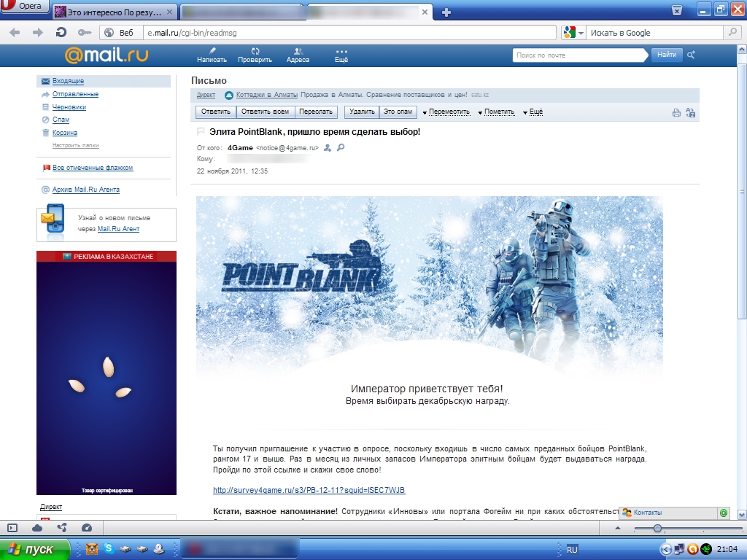The height and width of the screenshot is (560, 747).
Task: Click the zoom slider in the status bar
Action: point(657,528)
